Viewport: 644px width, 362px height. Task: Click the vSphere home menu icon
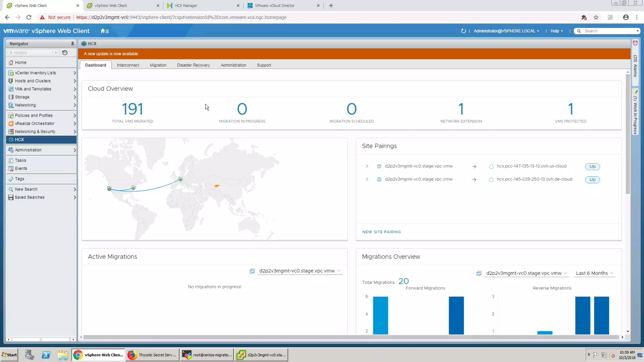[x=105, y=31]
